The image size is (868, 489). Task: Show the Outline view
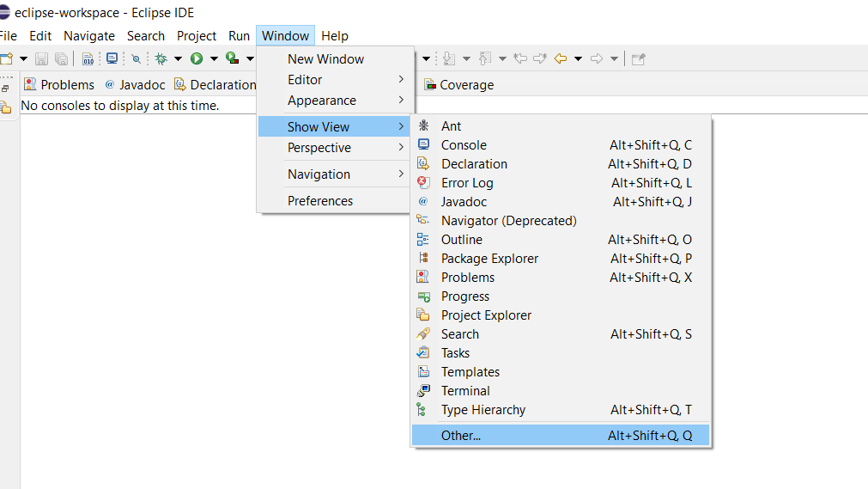click(x=561, y=240)
